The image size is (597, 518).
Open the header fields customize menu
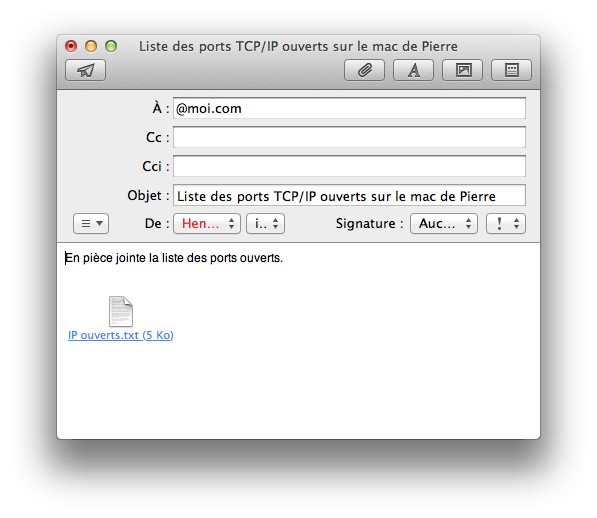(91, 223)
